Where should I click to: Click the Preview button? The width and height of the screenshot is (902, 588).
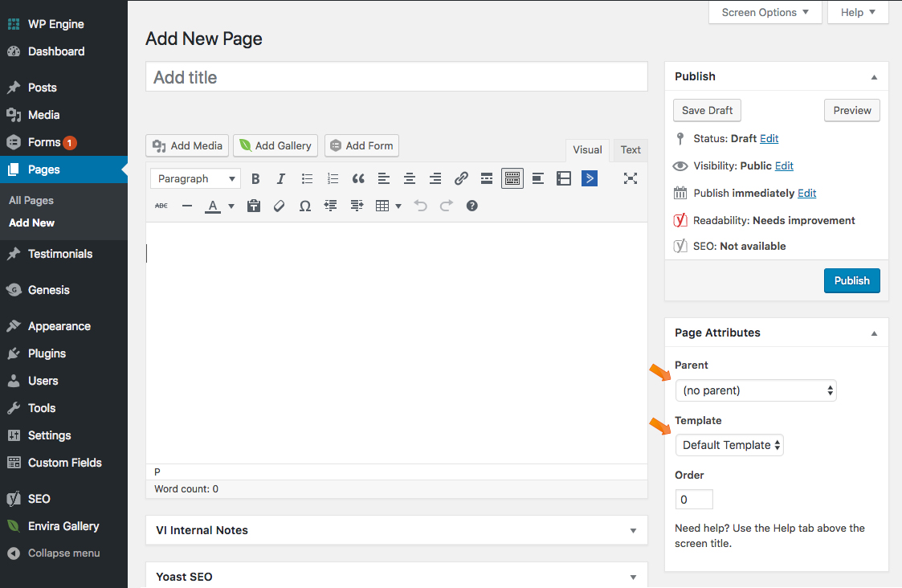pyautogui.click(x=852, y=111)
